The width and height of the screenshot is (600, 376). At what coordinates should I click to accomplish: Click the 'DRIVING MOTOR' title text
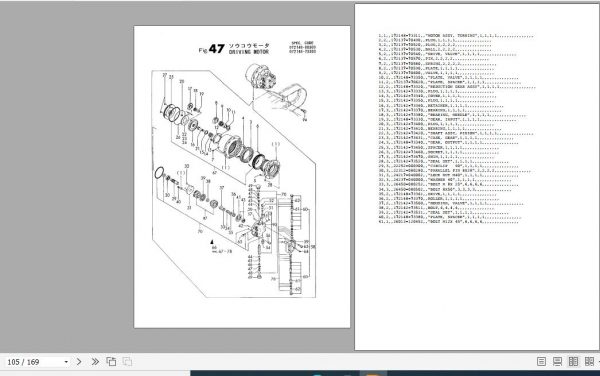[x=249, y=52]
